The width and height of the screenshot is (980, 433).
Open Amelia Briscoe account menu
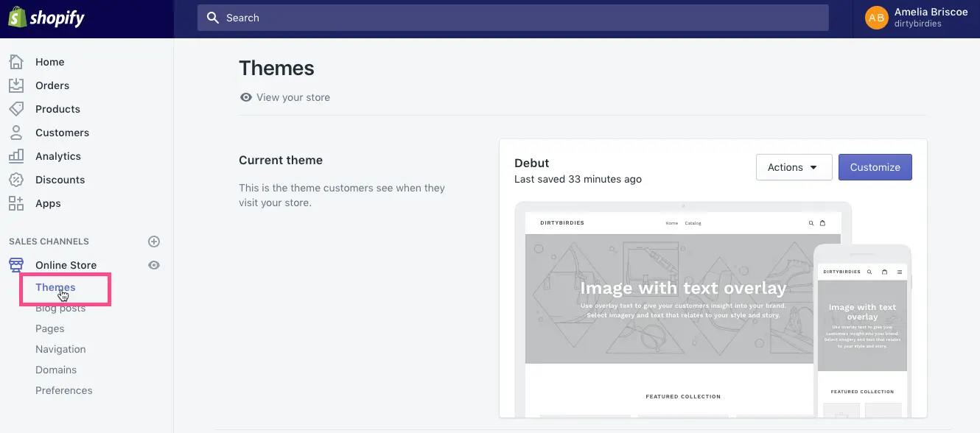click(917, 18)
